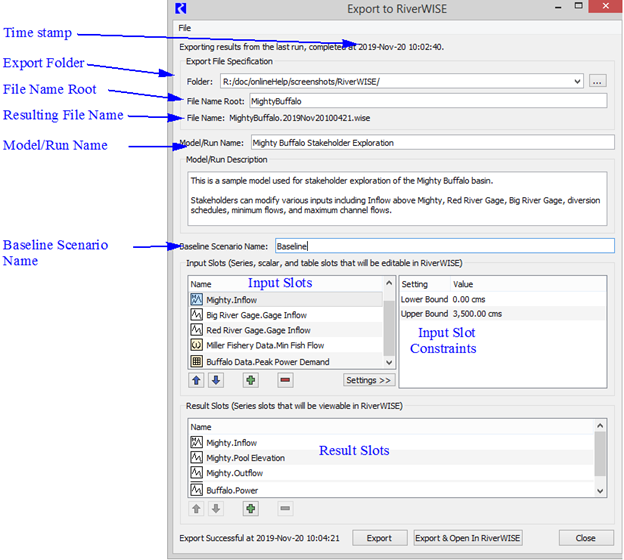Click the Export button
The height and width of the screenshot is (560, 624).
[x=379, y=538]
